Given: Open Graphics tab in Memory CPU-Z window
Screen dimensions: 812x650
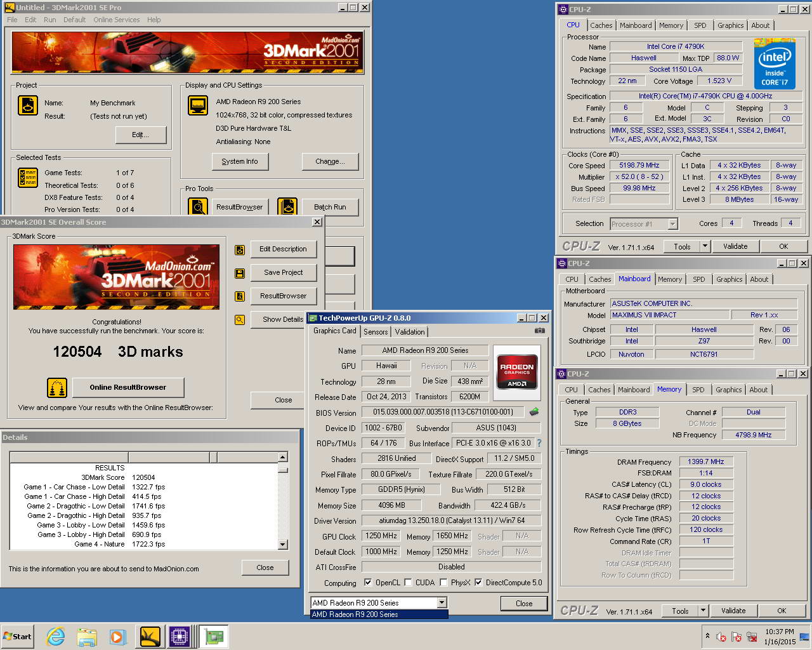Looking at the screenshot, I should 728,390.
